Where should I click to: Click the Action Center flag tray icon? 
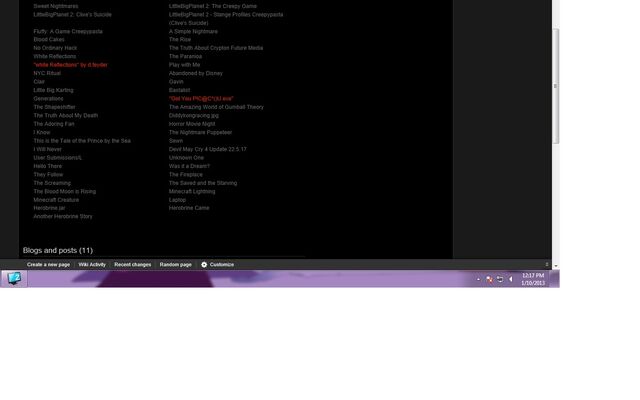click(x=500, y=279)
